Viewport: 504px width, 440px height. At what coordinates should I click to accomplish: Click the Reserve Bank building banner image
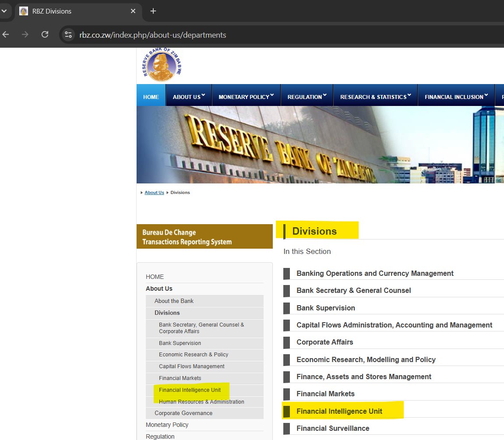(320, 144)
